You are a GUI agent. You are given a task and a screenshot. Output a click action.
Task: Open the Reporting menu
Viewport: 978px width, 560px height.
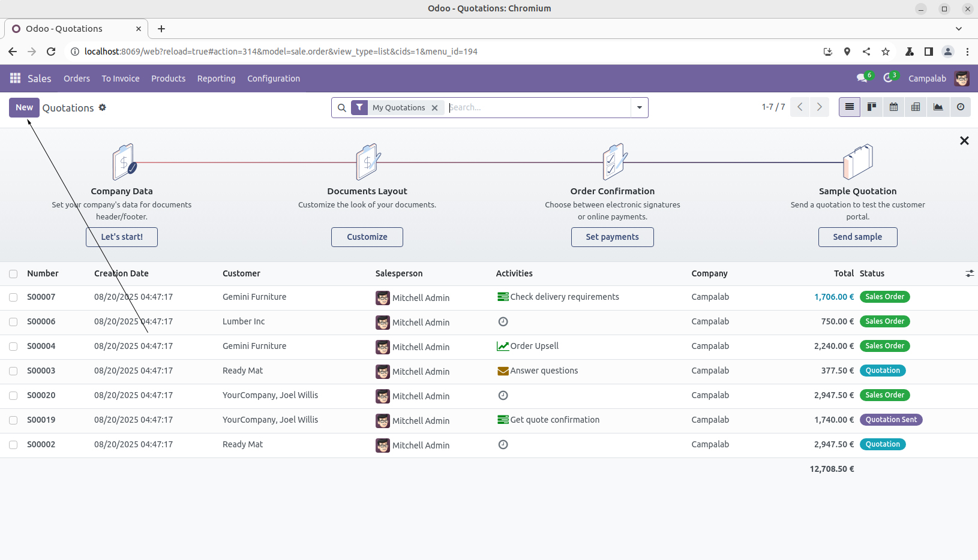tap(216, 79)
